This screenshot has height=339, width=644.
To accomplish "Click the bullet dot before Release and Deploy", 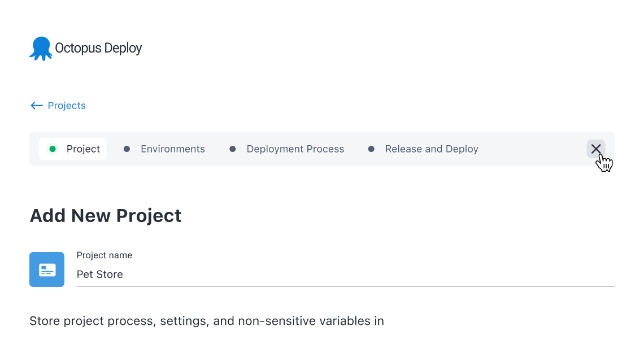I will click(371, 149).
